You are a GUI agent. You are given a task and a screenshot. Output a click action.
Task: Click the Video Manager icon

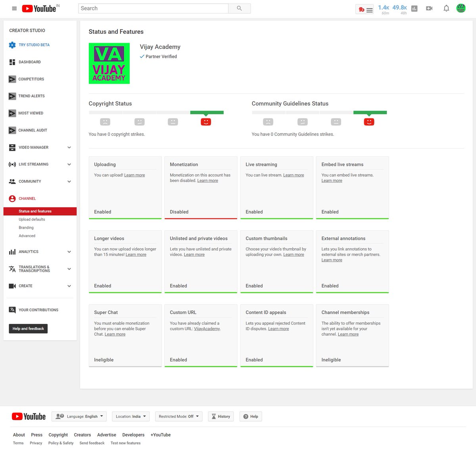coord(12,147)
